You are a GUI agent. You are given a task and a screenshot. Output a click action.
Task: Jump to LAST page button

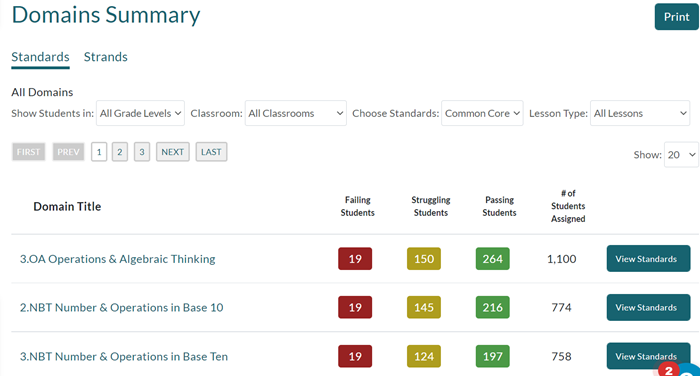tap(211, 152)
